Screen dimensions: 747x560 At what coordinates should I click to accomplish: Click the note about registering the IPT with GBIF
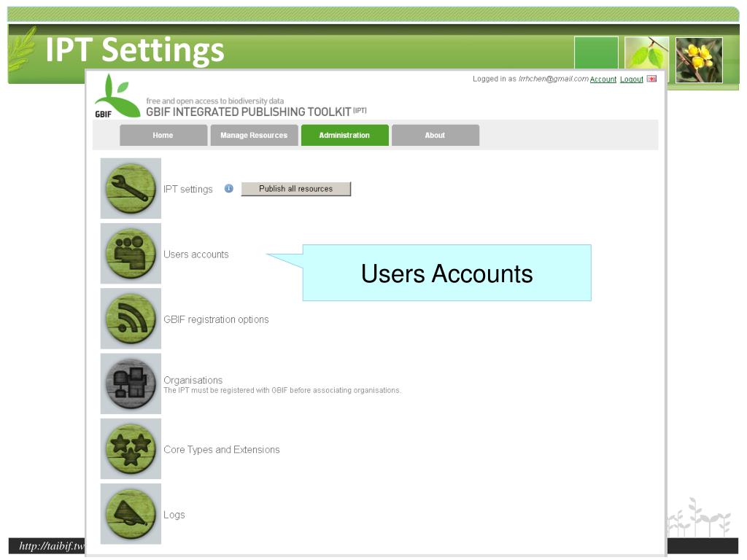coord(282,391)
